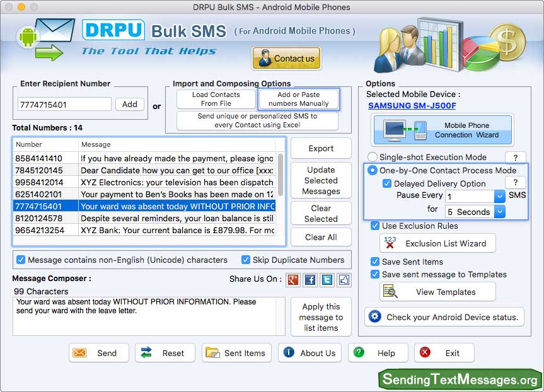This screenshot has width=544, height=392.
Task: Toggle Delayed Delivery Option checkbox
Action: point(387,183)
